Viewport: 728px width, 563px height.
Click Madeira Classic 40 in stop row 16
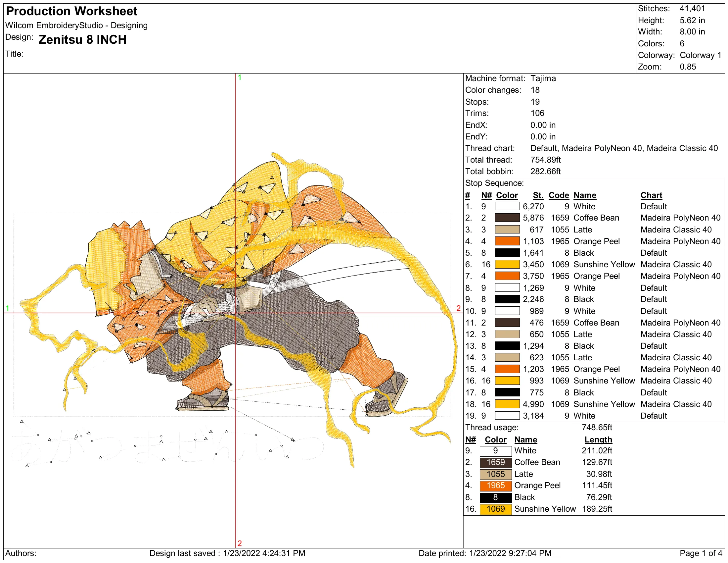(x=676, y=381)
